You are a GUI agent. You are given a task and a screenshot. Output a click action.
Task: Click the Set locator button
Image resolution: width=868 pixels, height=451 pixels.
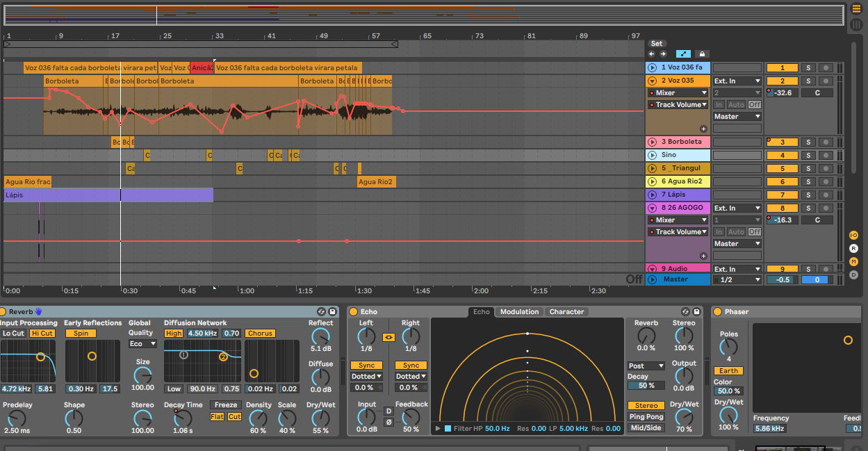657,43
